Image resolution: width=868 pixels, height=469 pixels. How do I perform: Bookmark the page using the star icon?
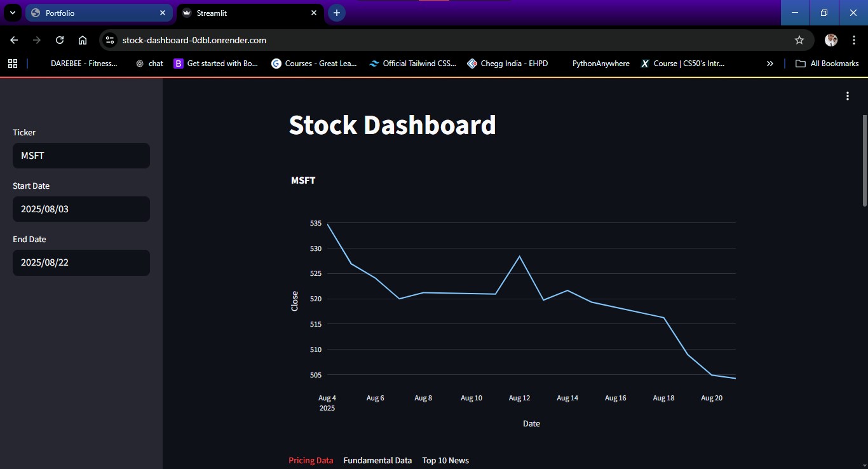pyautogui.click(x=799, y=39)
